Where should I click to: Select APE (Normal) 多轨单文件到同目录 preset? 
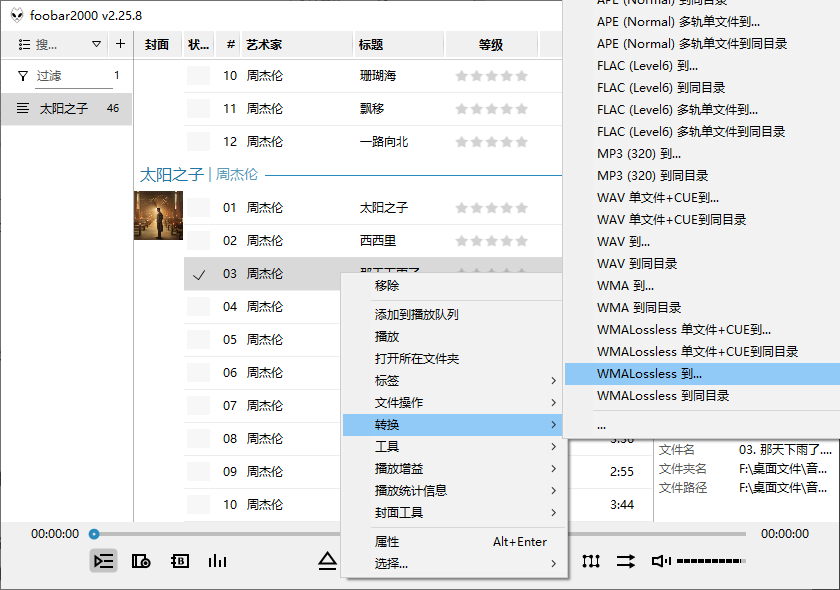point(702,43)
